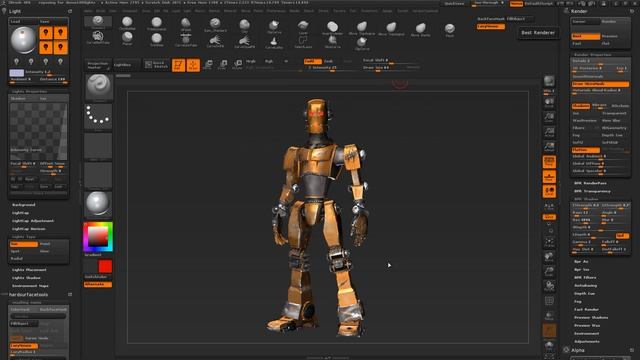
Task: Open the current brush thumbnail on the left shelf
Action: coord(98,87)
